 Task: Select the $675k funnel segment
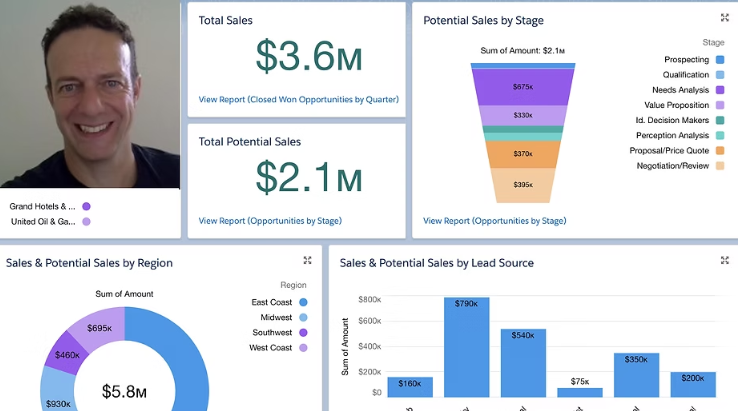[523, 87]
